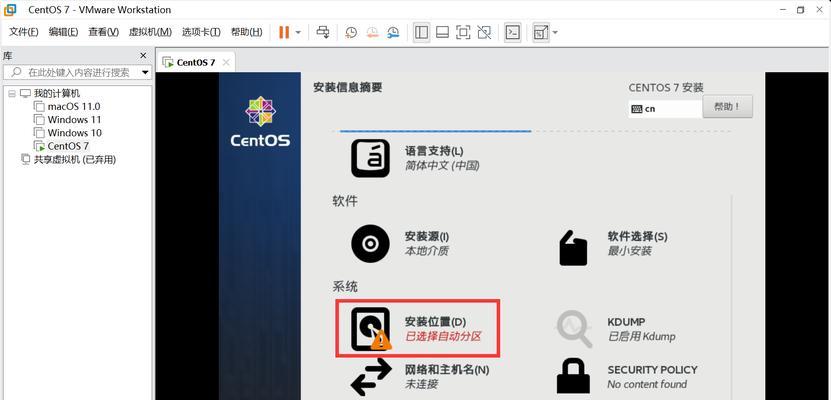Viewport: 831px width, 400px height.
Task: Open 安装源(I) installation source
Action: click(400, 244)
